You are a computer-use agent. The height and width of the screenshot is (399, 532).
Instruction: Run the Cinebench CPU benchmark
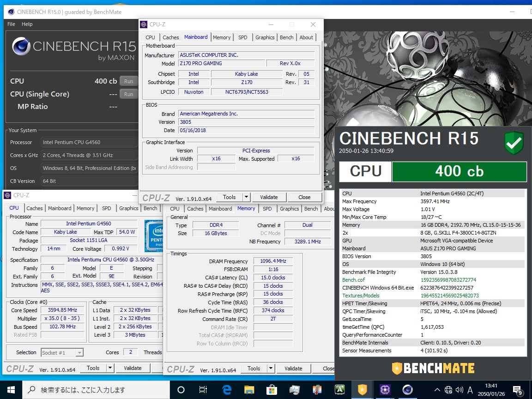pos(128,81)
